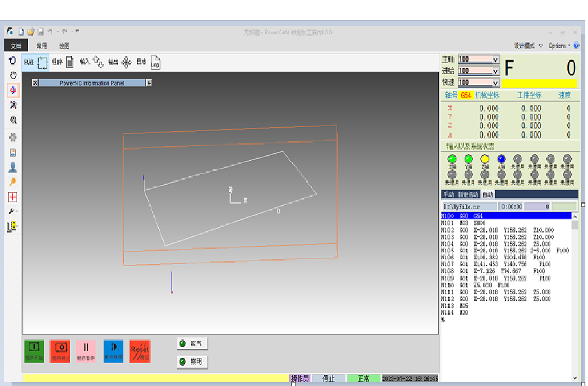
Task: Click the yellow machine icon at sidebar bottom
Action: [12, 226]
